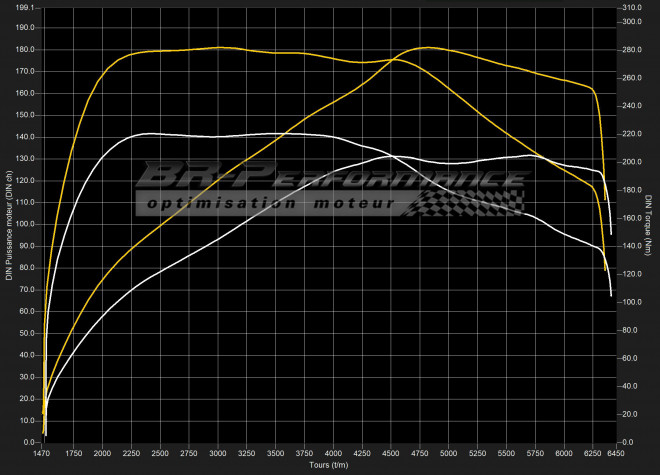
Task: Click the 5000 tick on the RPM axis
Action: (449, 453)
